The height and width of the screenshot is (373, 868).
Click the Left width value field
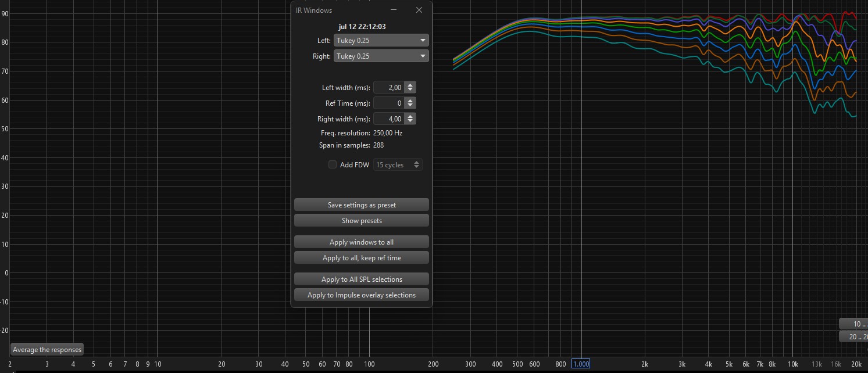click(x=389, y=88)
